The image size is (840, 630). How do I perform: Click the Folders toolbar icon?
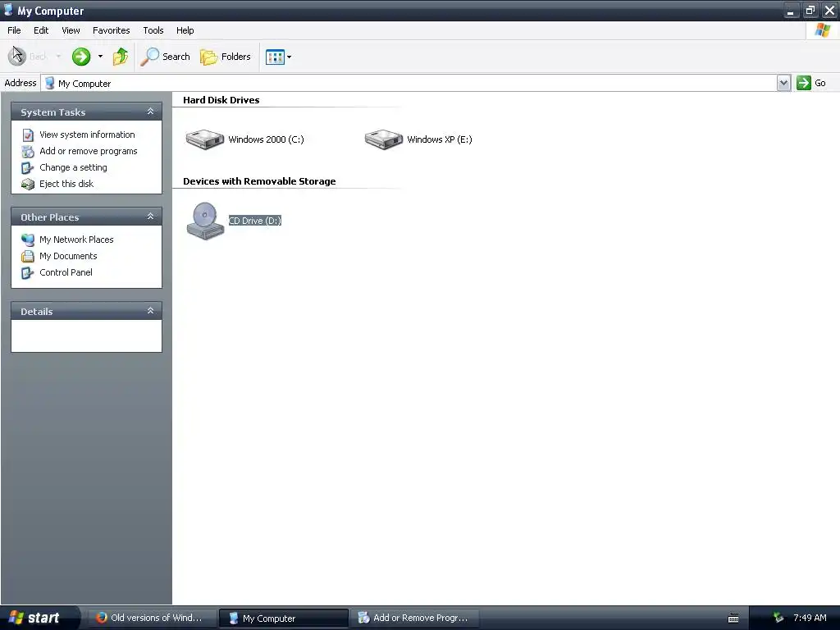[208, 57]
